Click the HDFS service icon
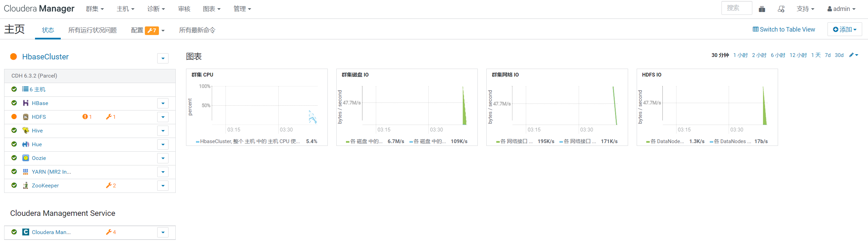Viewport: 868px width, 244px height. (x=25, y=117)
